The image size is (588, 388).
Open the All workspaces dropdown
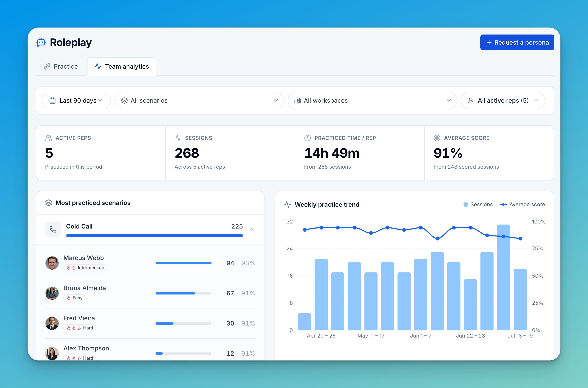coord(372,100)
